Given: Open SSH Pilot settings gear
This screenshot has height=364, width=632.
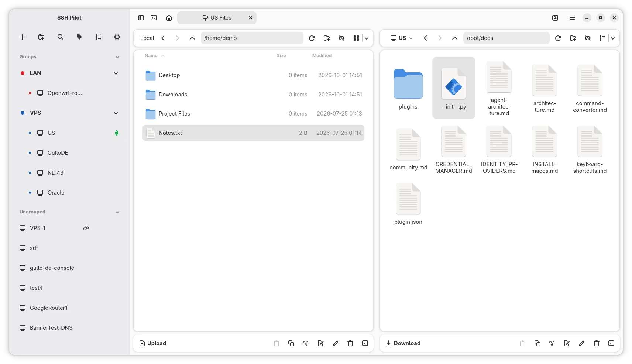Looking at the screenshot, I should coord(117,37).
